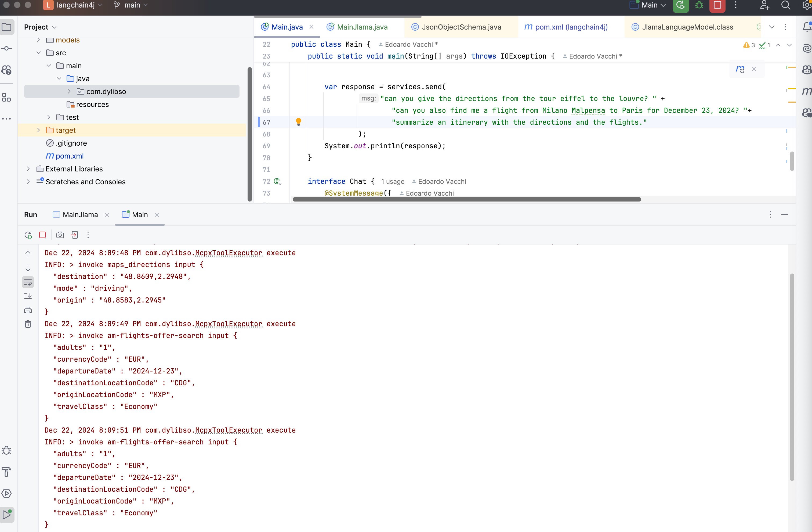812x532 pixels.
Task: Switch to the MainJlama.java editor tab
Action: tap(362, 27)
